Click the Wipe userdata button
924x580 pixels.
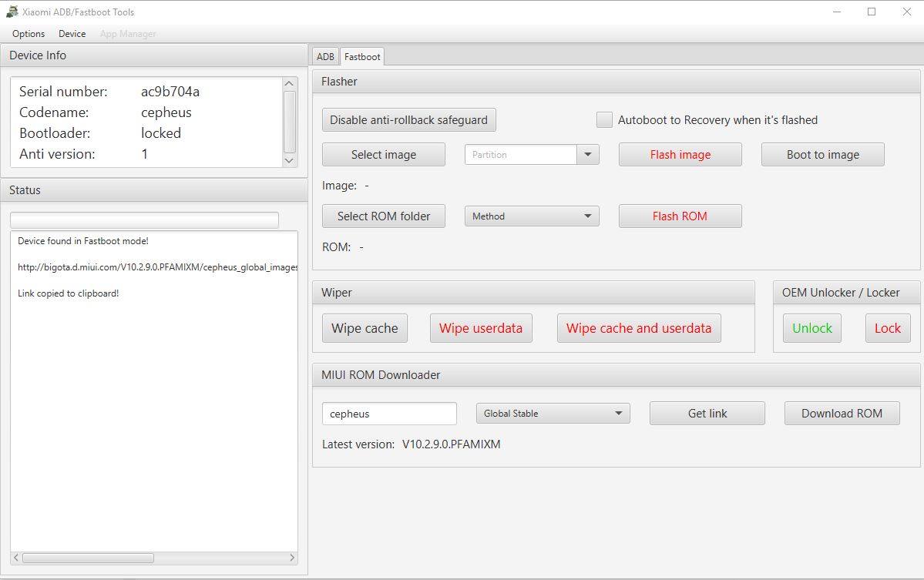point(481,328)
